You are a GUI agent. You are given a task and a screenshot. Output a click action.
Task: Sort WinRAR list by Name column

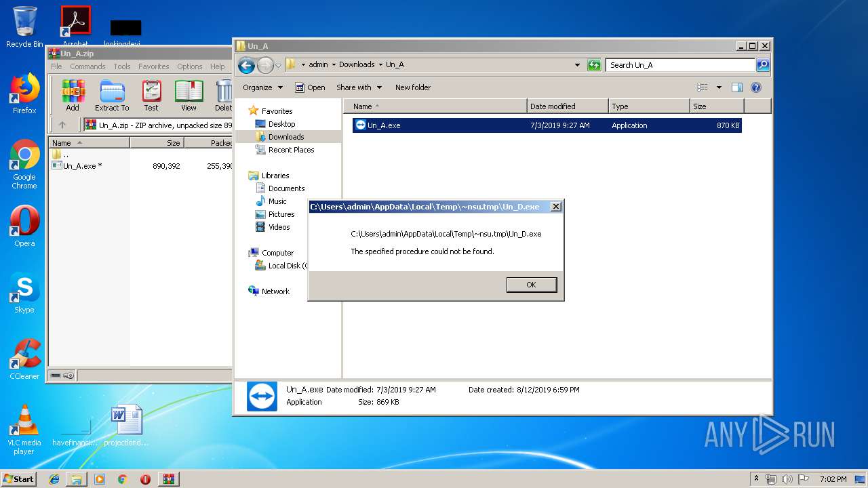[89, 142]
